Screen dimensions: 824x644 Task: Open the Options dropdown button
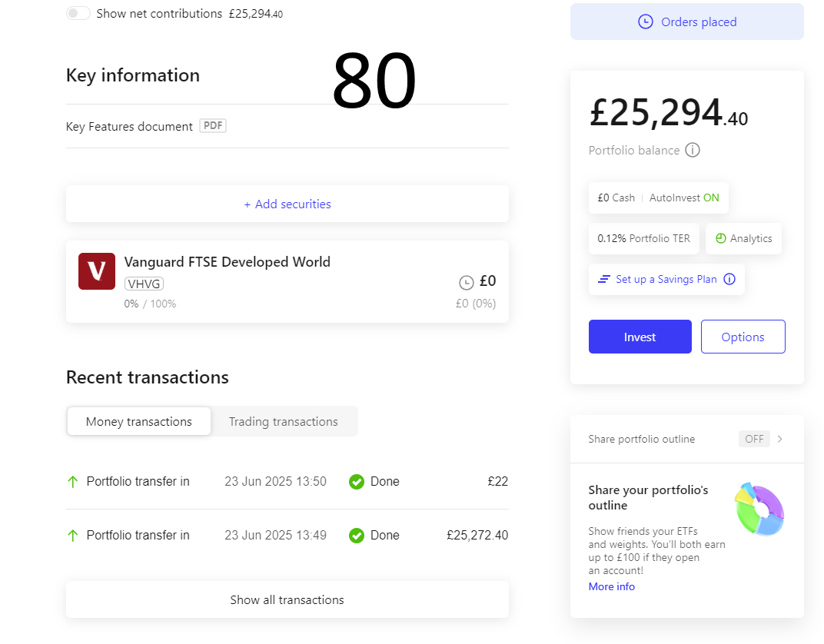[x=743, y=337]
